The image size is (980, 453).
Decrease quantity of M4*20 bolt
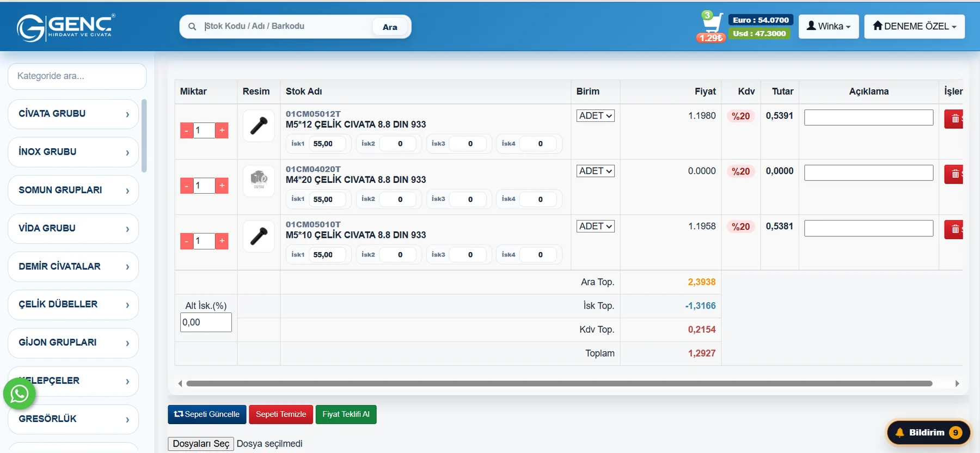(x=187, y=186)
